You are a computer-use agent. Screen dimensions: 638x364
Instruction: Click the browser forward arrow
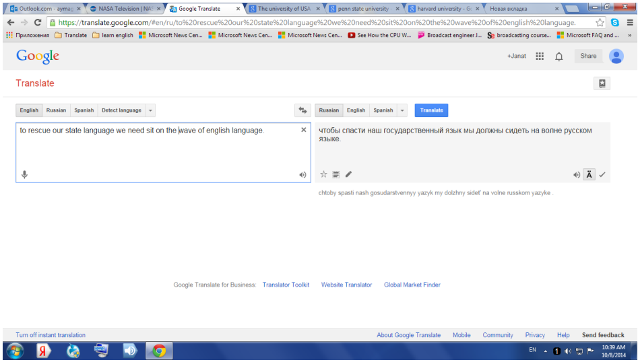coord(24,22)
